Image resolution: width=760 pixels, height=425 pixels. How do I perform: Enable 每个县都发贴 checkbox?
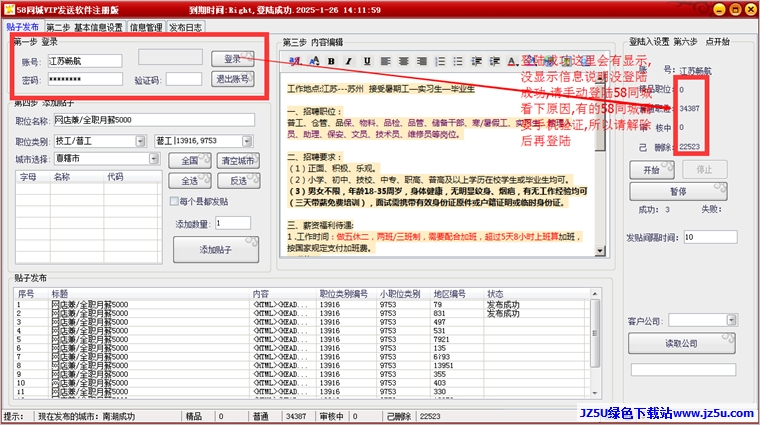click(x=174, y=201)
